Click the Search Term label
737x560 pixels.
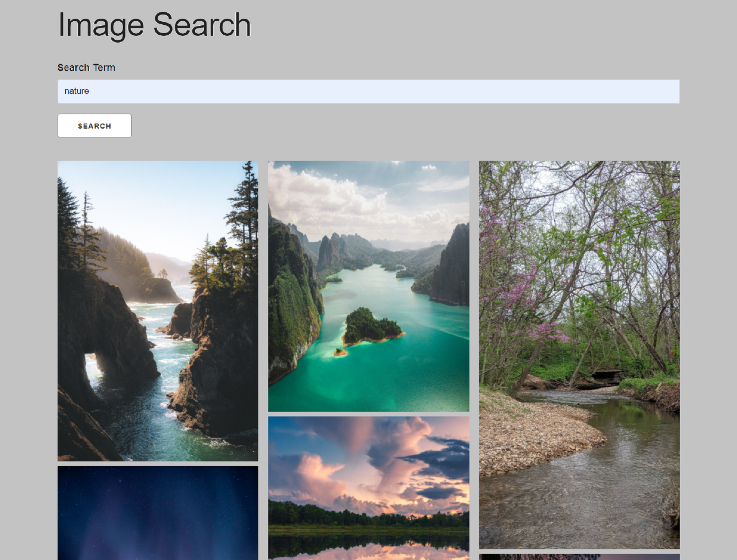pos(86,68)
